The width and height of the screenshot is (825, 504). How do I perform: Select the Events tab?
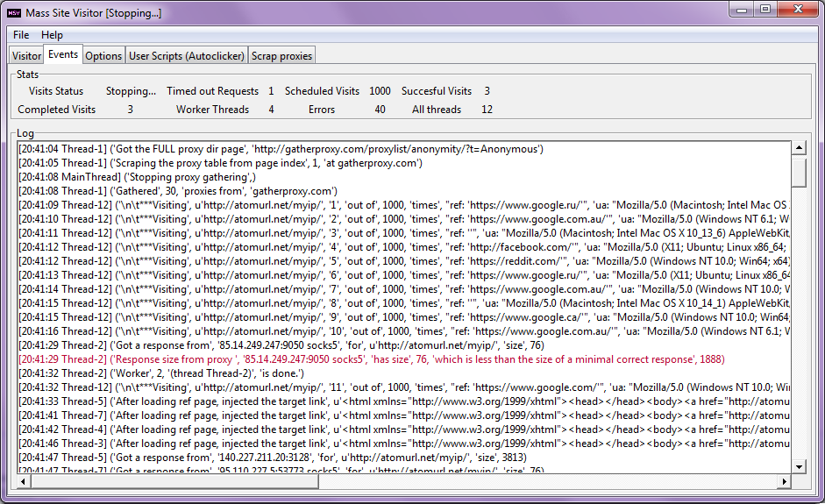[x=63, y=54]
